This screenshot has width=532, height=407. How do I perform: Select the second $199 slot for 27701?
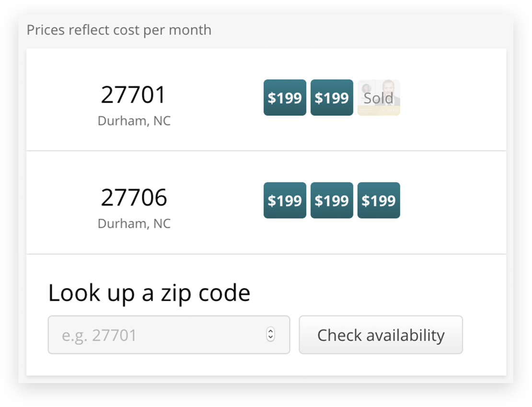[x=332, y=98]
